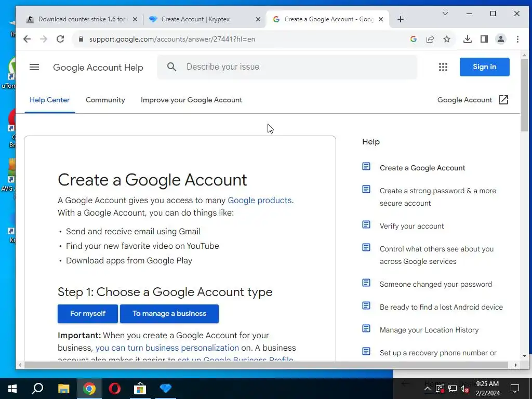Open the Google apps grid

[x=443, y=67]
